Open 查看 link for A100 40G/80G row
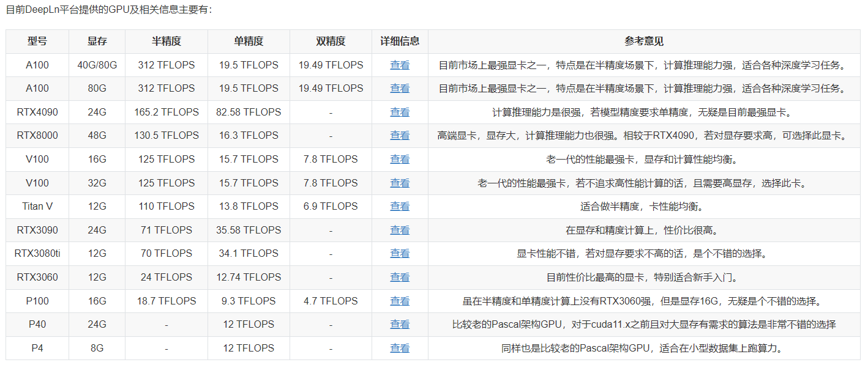 (x=400, y=65)
